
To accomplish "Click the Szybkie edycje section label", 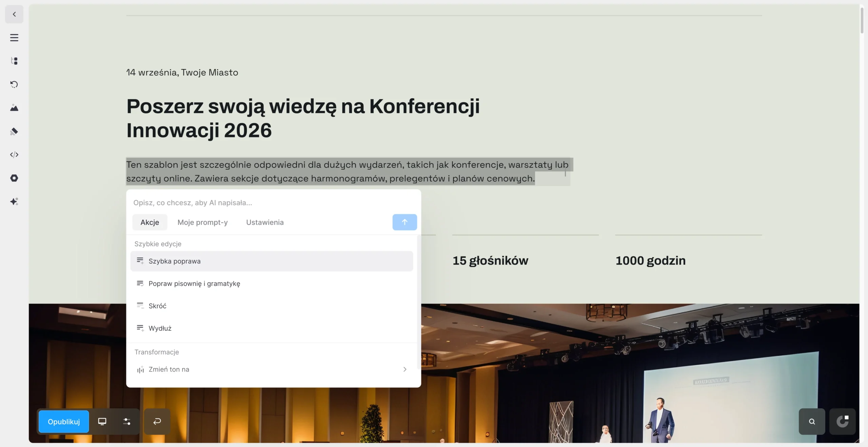I will click(x=158, y=244).
